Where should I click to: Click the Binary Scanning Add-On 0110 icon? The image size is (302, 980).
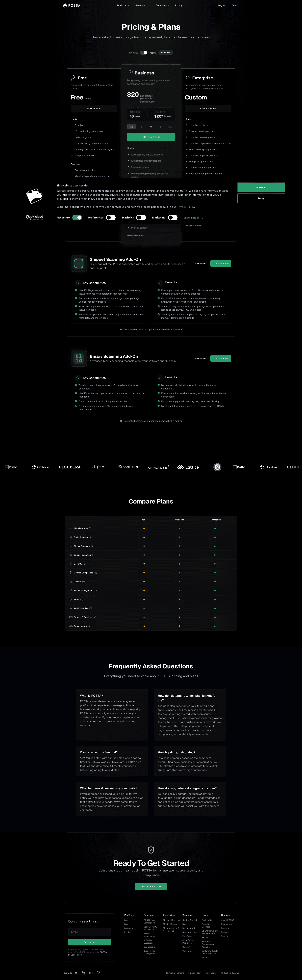[x=79, y=358]
